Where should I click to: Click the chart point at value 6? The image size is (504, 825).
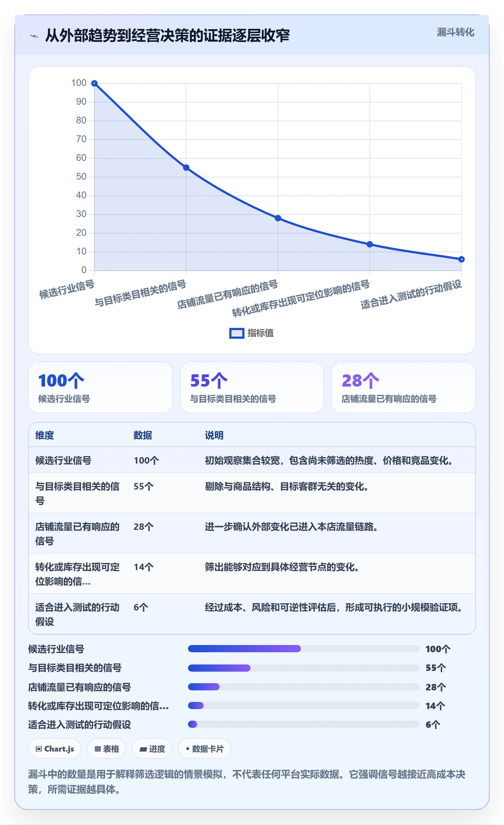point(462,259)
